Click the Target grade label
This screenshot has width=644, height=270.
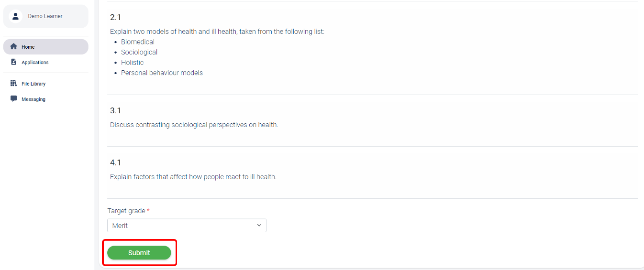126,211
